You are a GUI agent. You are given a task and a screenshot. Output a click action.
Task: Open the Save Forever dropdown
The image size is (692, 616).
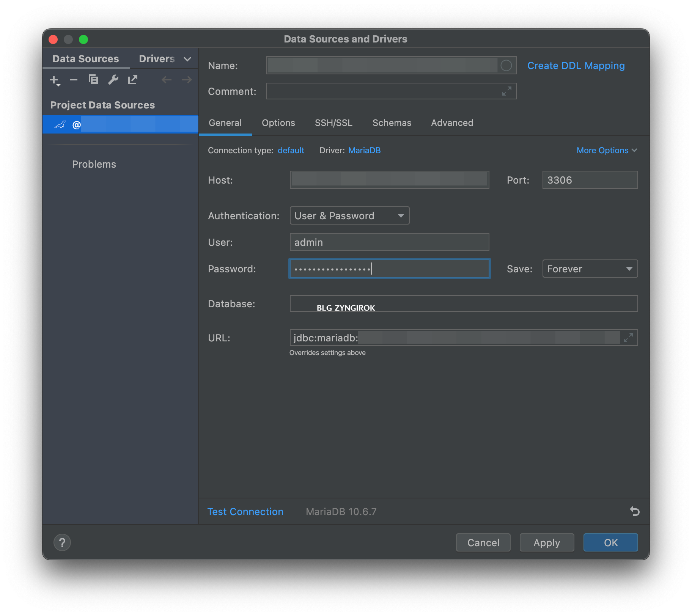pos(590,269)
